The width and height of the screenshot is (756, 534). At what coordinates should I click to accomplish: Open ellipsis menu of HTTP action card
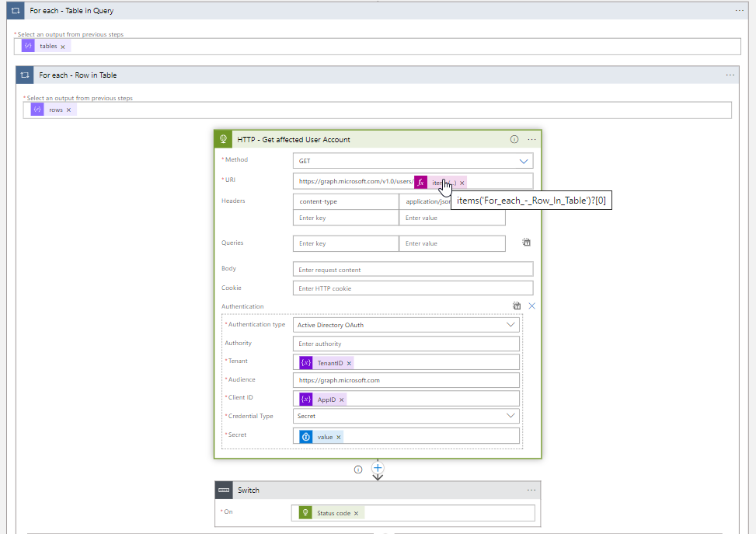tap(531, 139)
